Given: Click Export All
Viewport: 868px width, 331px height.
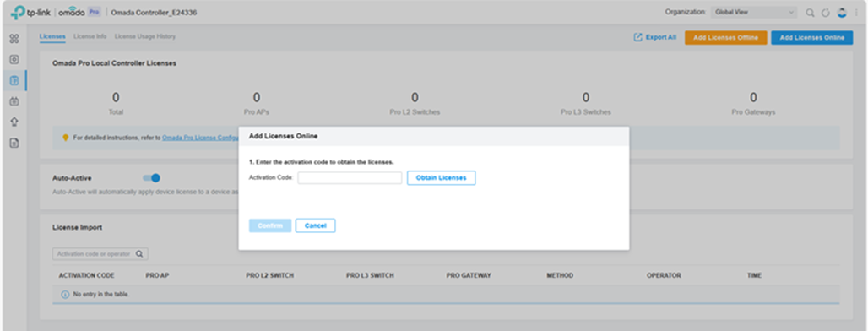Looking at the screenshot, I should click(x=655, y=38).
